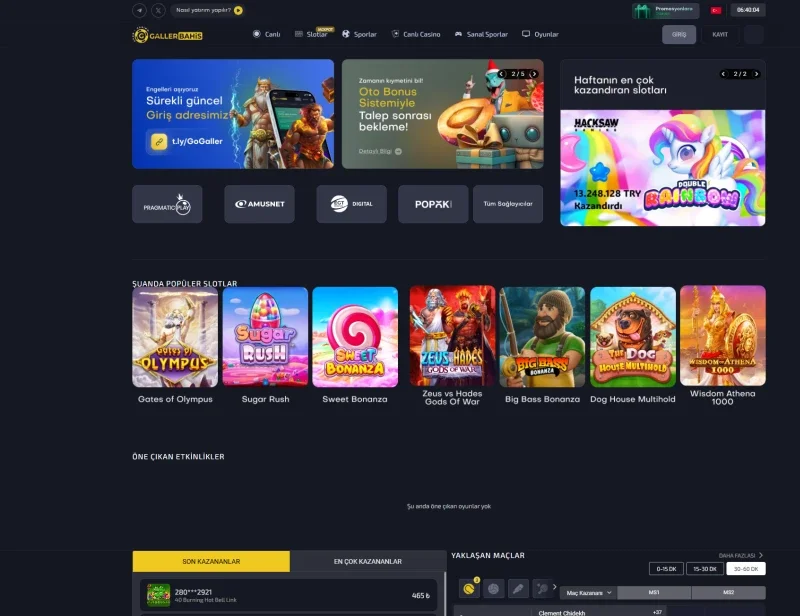The height and width of the screenshot is (616, 800).
Task: Go to the Sporlar section
Action: tap(359, 34)
